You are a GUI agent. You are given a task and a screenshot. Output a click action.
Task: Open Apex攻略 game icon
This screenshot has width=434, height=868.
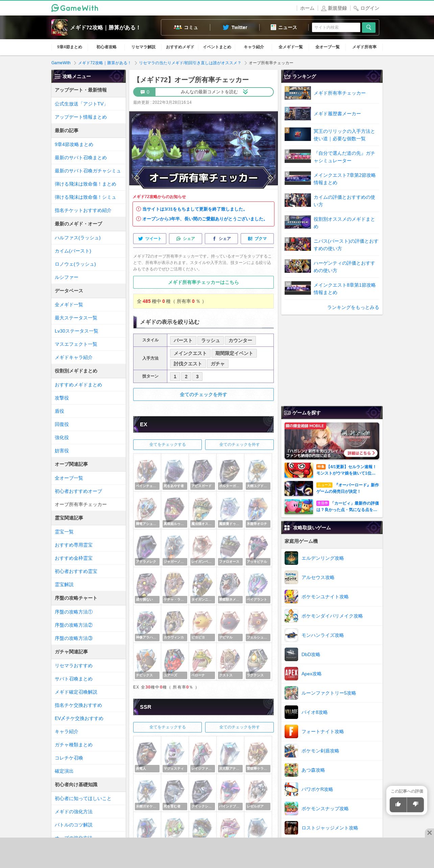[291, 674]
